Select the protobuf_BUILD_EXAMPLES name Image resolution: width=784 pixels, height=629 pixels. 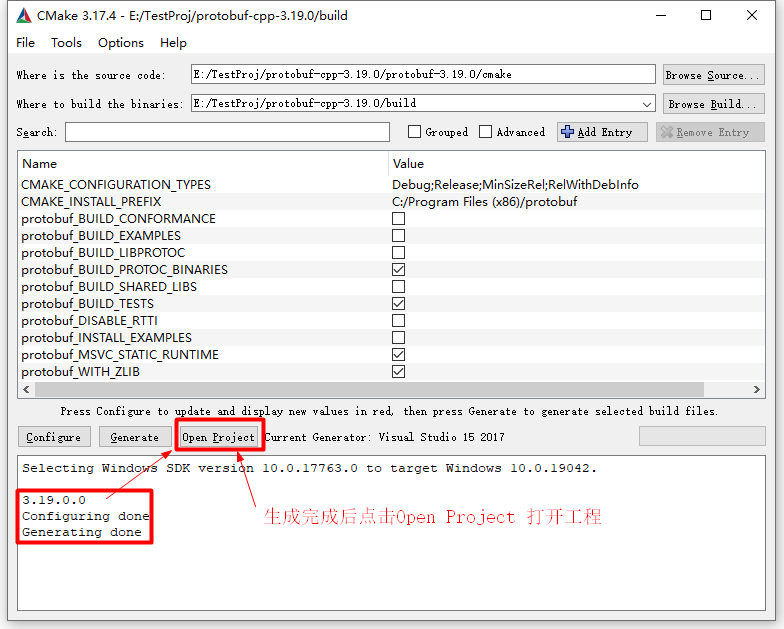click(x=101, y=236)
